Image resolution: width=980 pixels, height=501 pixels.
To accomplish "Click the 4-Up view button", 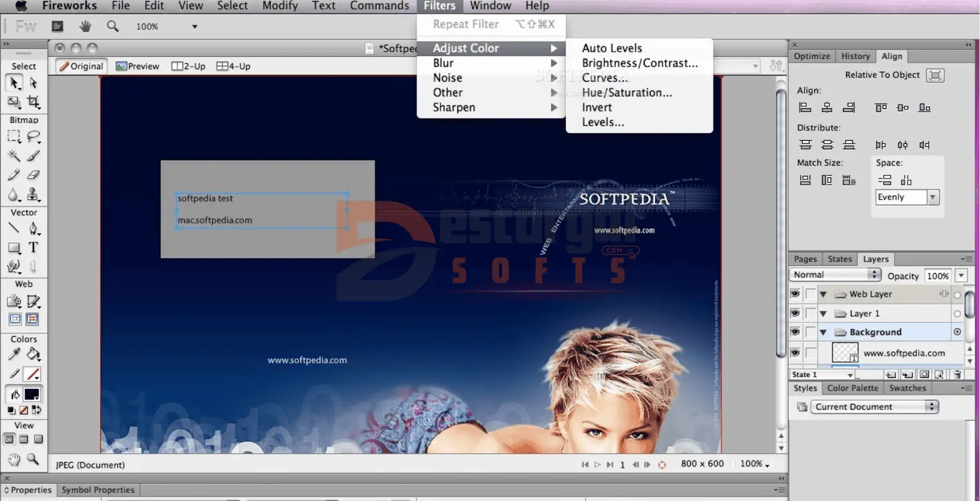I will coord(233,66).
